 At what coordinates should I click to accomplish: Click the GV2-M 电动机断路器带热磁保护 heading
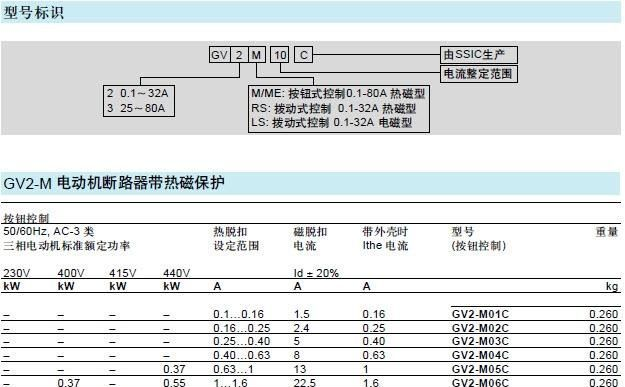point(114,183)
